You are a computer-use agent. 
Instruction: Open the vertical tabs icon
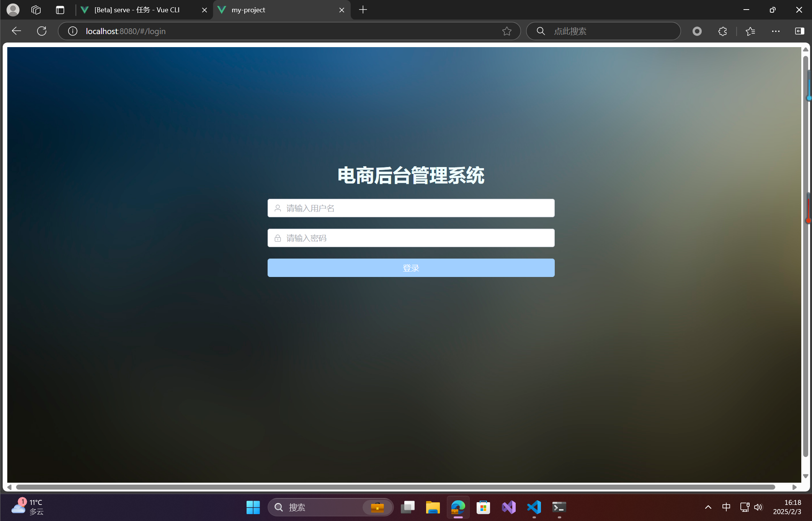coord(60,10)
